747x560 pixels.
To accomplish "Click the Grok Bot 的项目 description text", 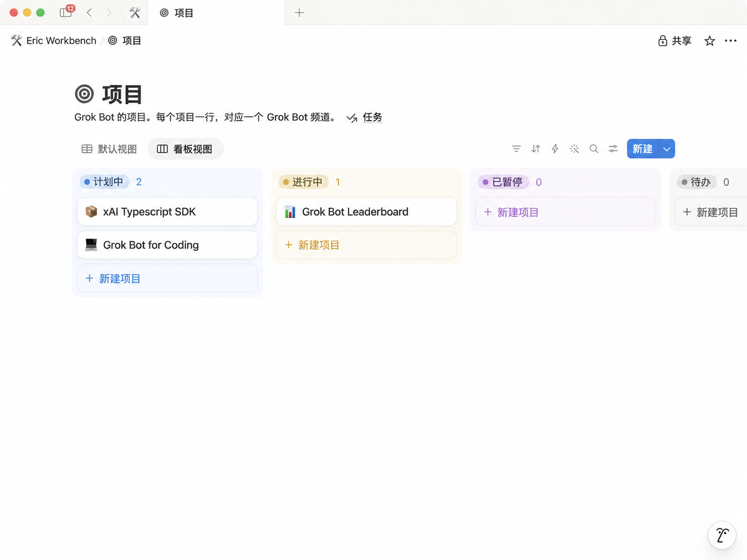I will point(206,118).
